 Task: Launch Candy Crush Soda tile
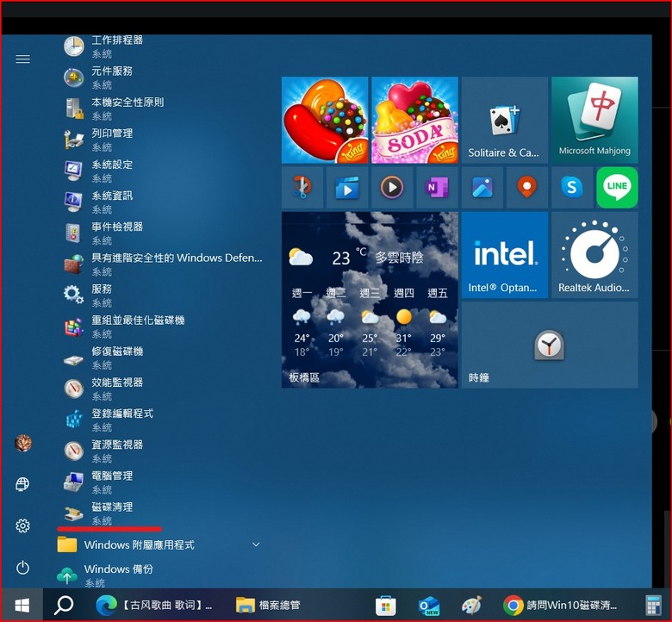[x=415, y=120]
